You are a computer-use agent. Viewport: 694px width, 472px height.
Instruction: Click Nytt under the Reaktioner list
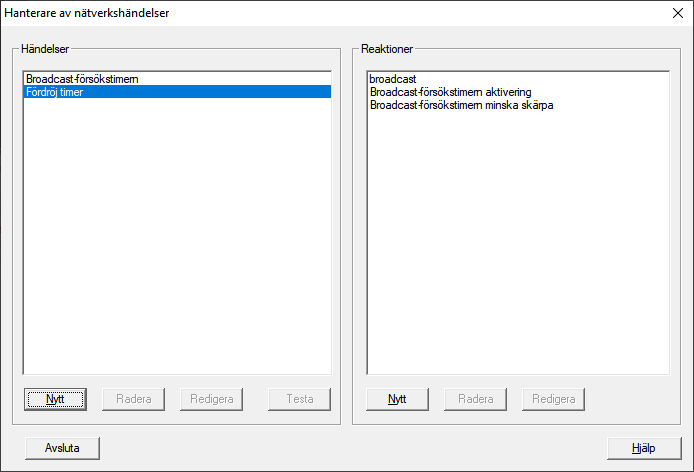(397, 399)
